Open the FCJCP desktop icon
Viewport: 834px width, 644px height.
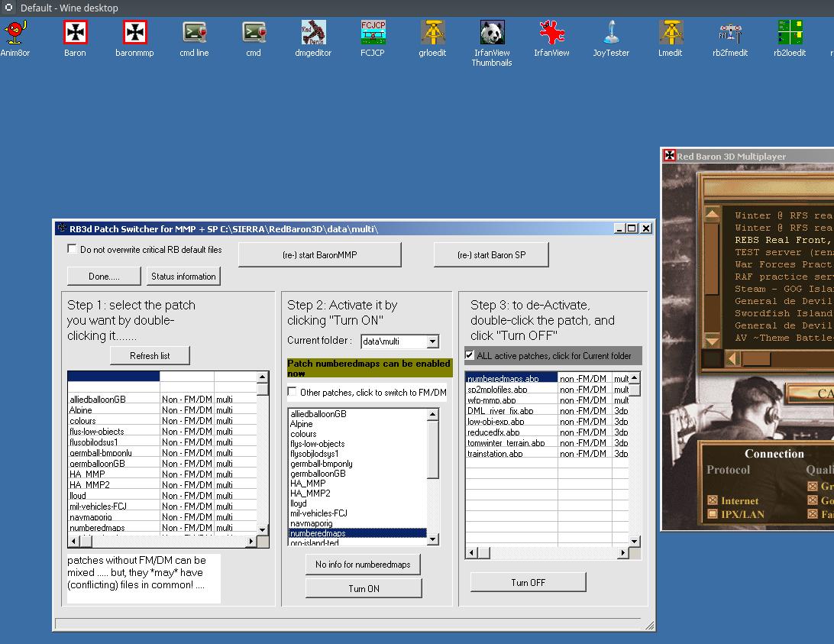click(x=373, y=33)
